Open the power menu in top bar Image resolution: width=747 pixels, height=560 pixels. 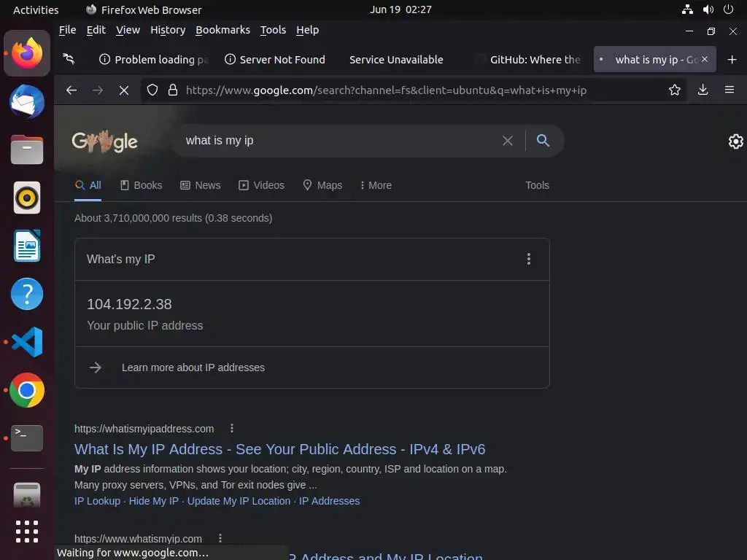(x=729, y=9)
